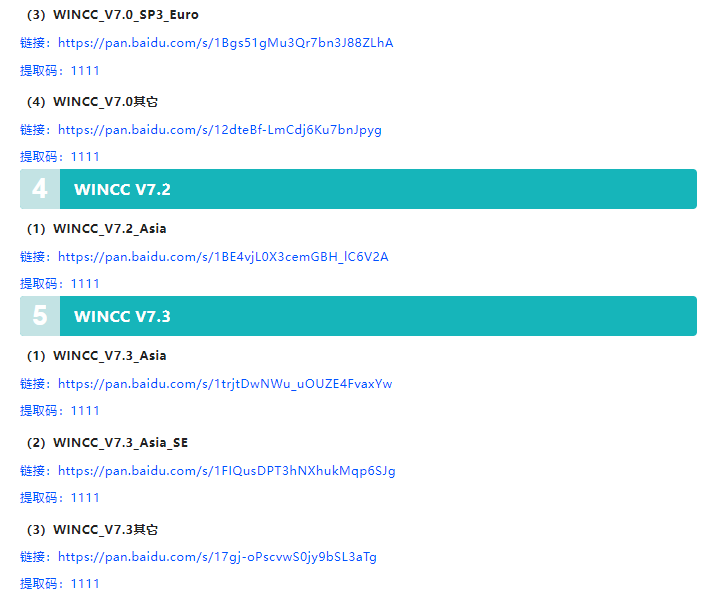Click the number 4 section badge
Viewport: 728px width, 596px height.
click(x=40, y=189)
